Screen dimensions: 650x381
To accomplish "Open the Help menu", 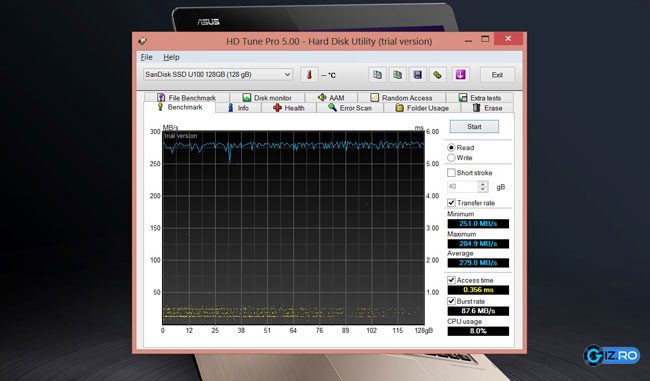I will (171, 57).
